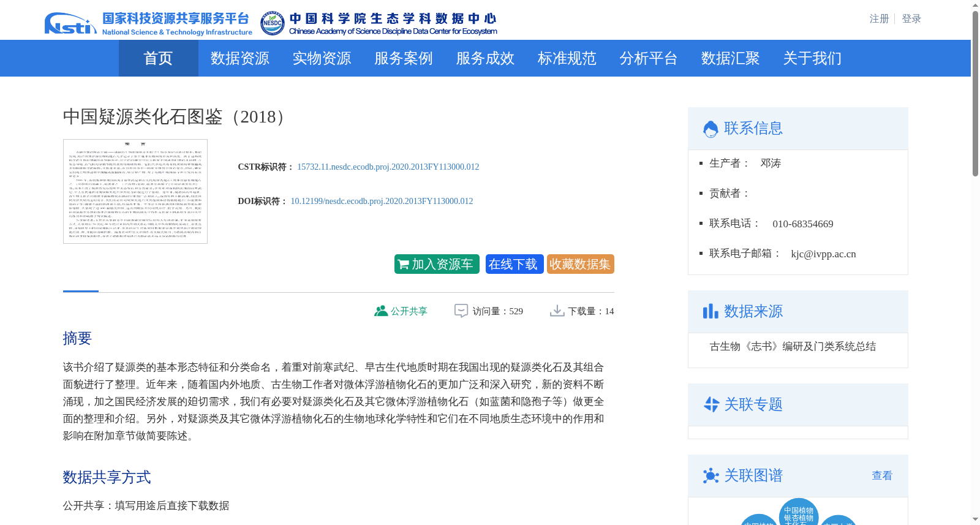Click the 联系信息 panel heading
980x525 pixels.
[x=753, y=129]
